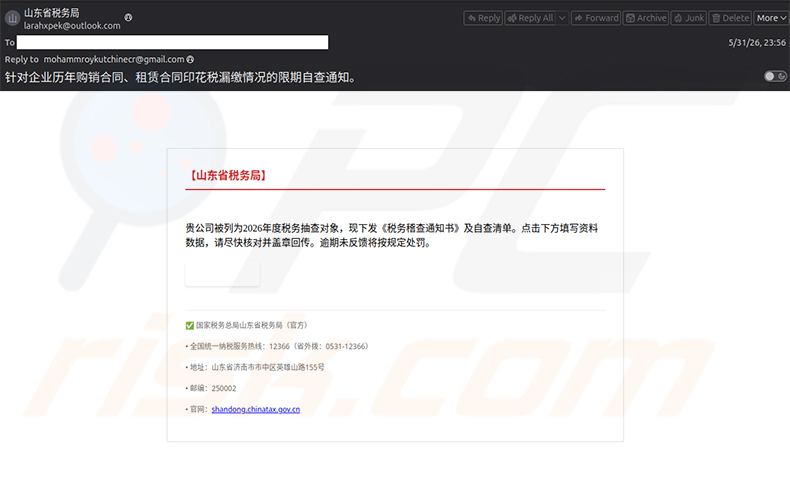Mark message as Junk
The image size is (790, 478).
689,18
